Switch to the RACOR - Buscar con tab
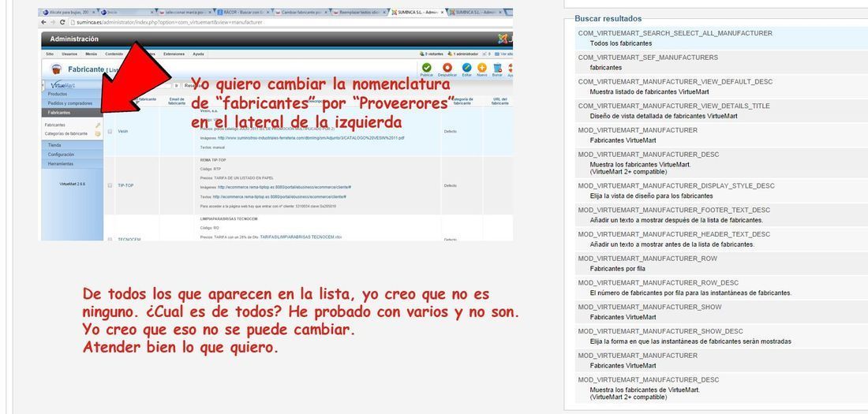868x414 pixels. [x=242, y=12]
